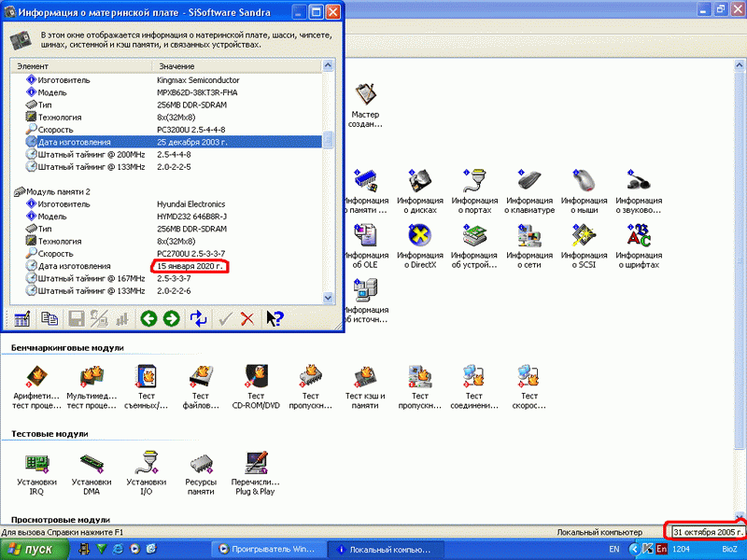
Task: Go forward with green right arrow
Action: click(172, 318)
